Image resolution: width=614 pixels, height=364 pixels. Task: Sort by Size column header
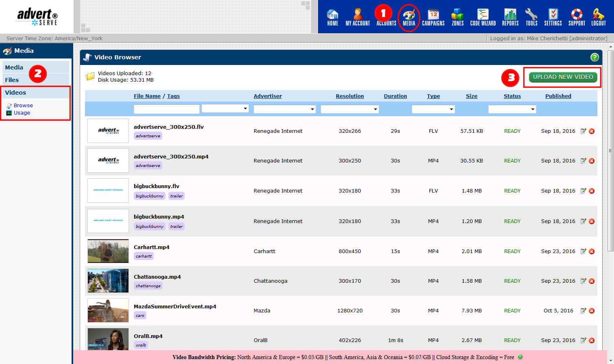[x=472, y=96]
